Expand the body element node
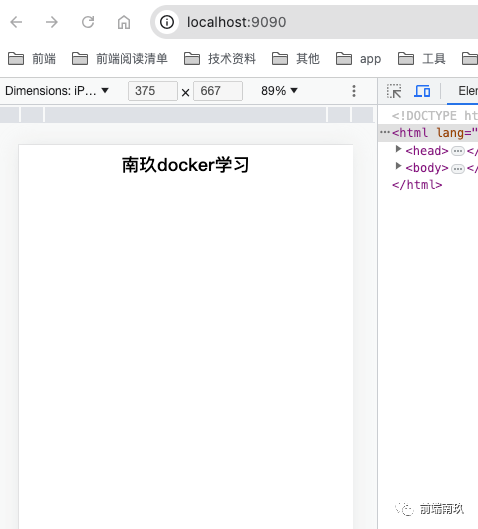This screenshot has width=478, height=529. pyautogui.click(x=398, y=166)
